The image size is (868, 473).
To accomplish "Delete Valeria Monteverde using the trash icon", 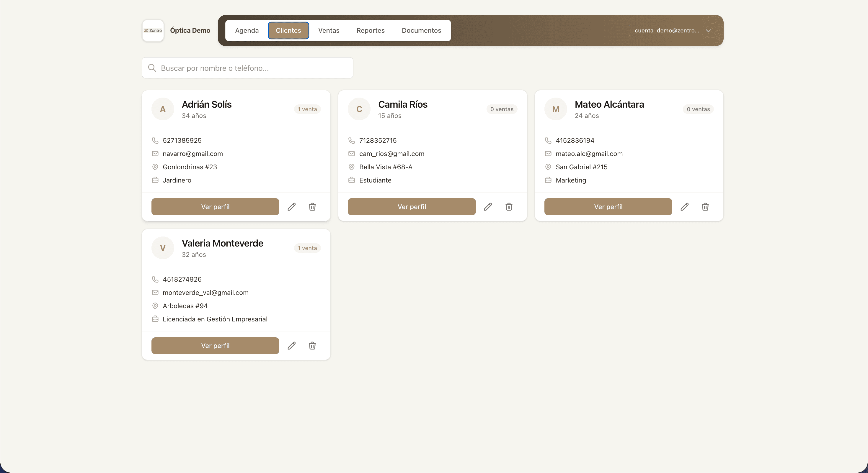I will 312,345.
